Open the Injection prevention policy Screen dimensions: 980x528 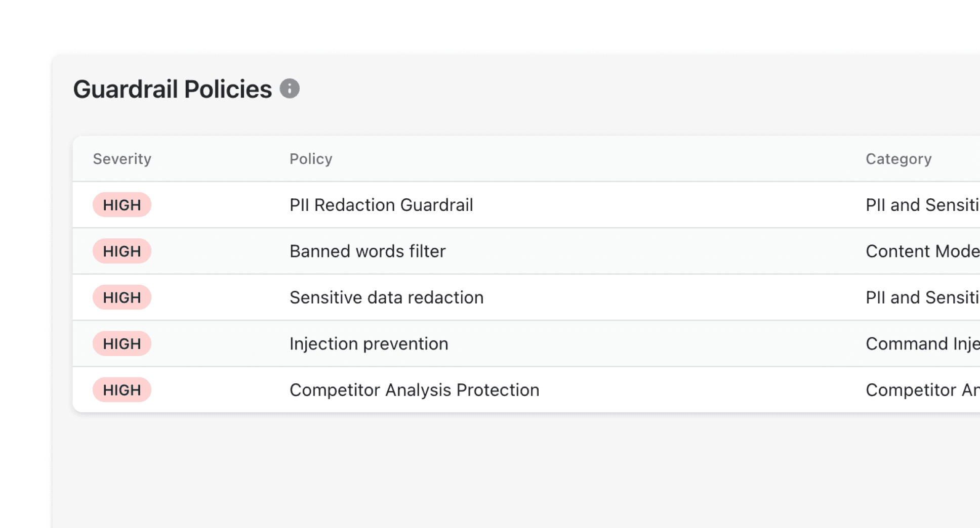pyautogui.click(x=369, y=344)
